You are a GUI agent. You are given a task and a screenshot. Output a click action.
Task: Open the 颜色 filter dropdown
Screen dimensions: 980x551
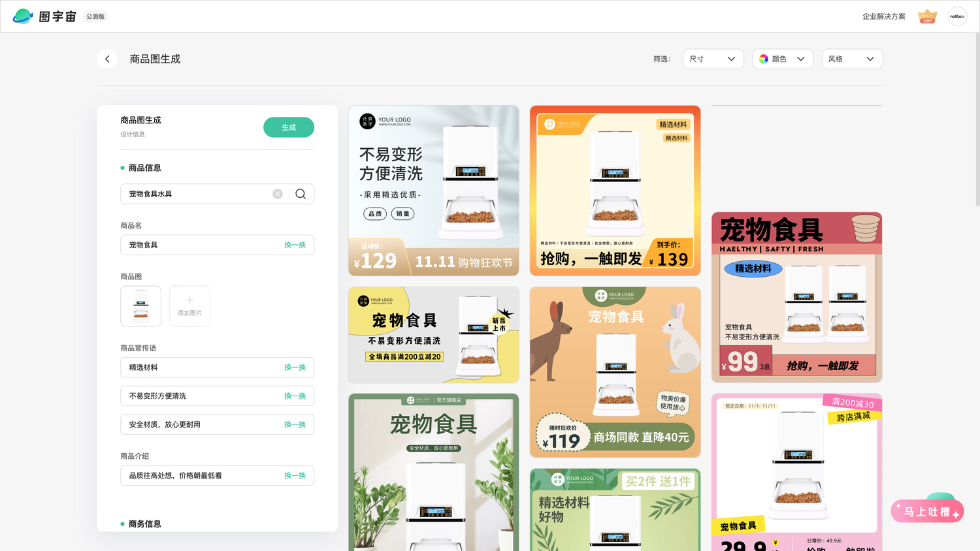(x=783, y=59)
